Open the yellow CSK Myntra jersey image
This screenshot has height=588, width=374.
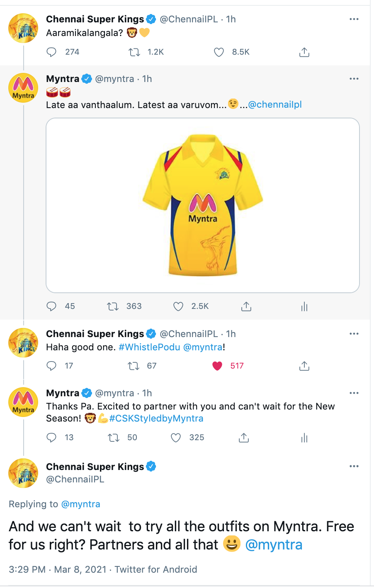tap(203, 205)
